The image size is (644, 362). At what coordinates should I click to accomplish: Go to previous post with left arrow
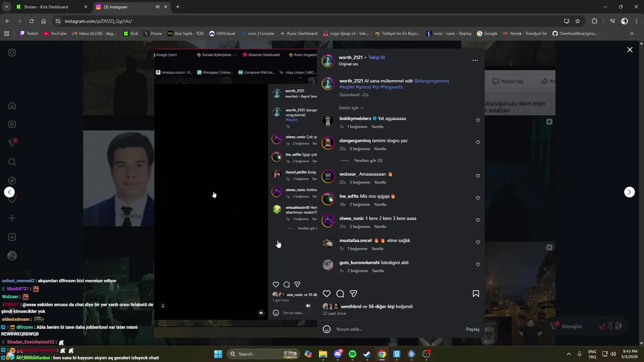(9, 192)
